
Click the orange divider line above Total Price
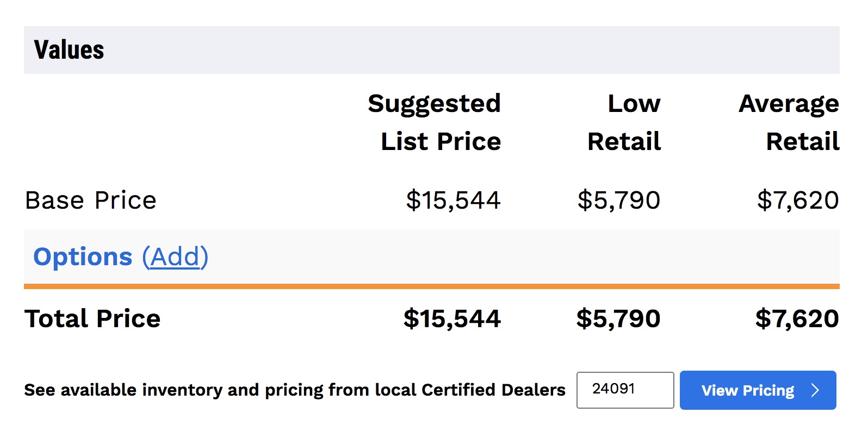(432, 286)
